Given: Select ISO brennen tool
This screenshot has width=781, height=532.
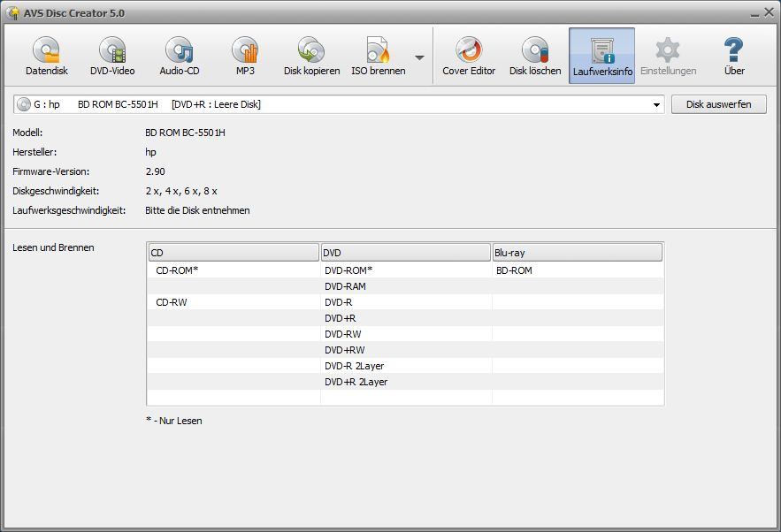Looking at the screenshot, I should click(379, 56).
